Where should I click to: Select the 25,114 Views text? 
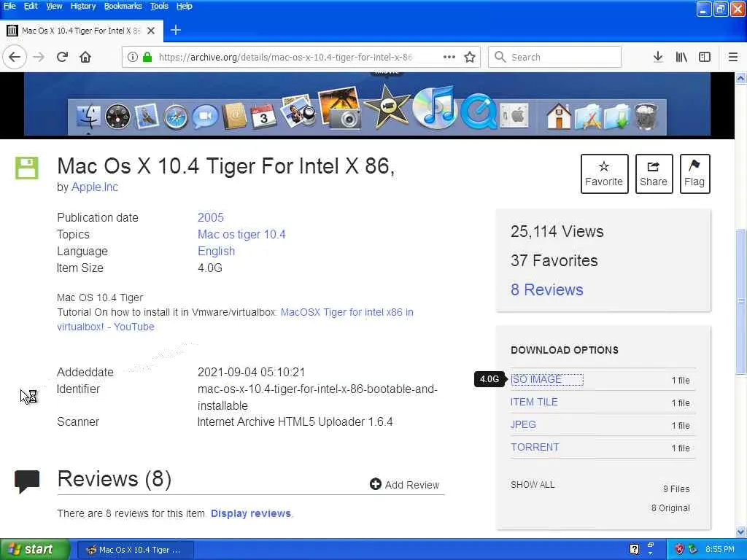click(557, 231)
